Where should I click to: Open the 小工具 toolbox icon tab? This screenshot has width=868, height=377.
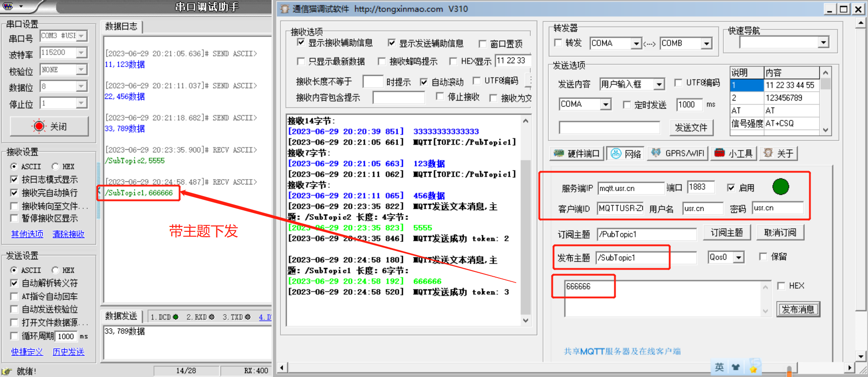(719, 153)
